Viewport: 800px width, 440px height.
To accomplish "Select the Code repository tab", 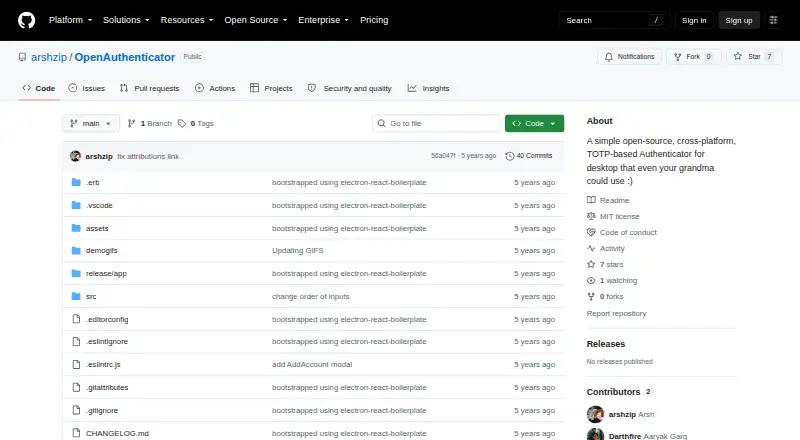I will (x=39, y=88).
